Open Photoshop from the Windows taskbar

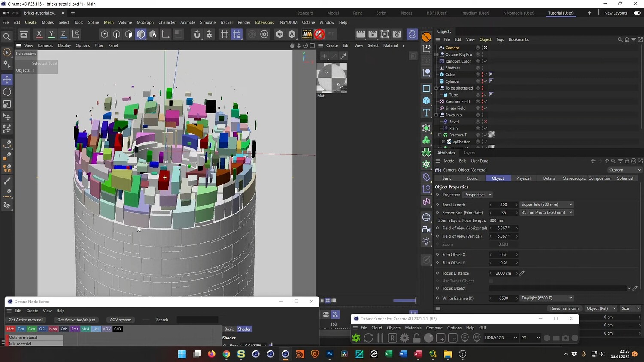[x=330, y=354]
